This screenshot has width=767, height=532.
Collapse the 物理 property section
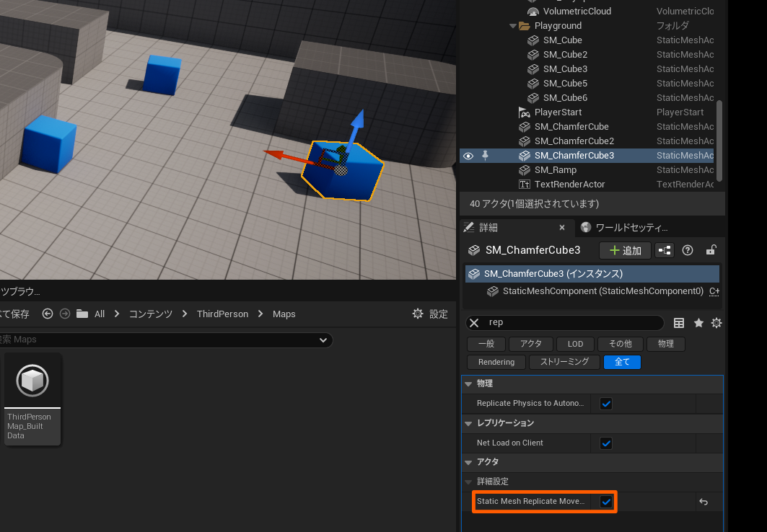coord(468,384)
